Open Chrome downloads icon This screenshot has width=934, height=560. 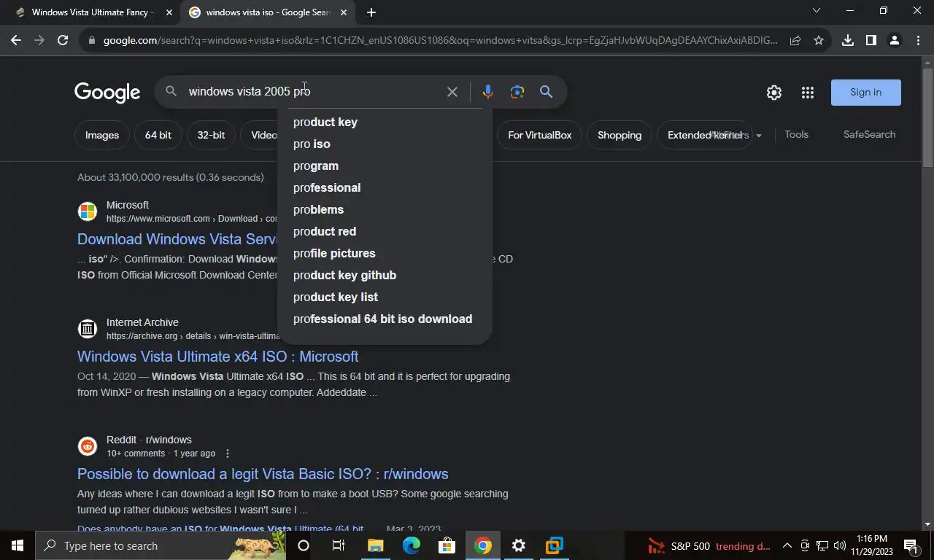click(847, 40)
